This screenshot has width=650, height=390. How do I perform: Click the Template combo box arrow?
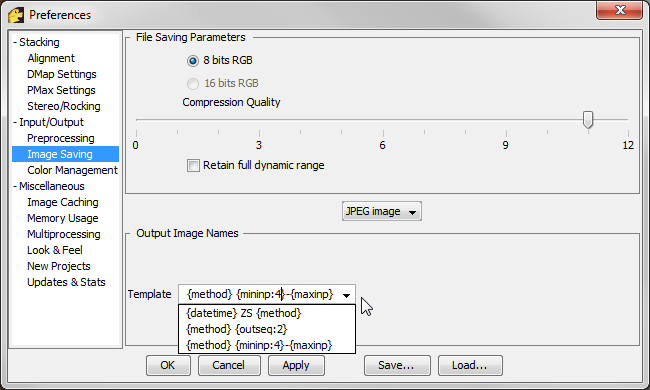point(346,295)
